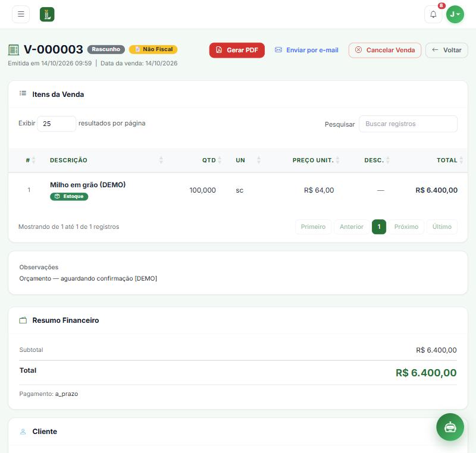
Task: Open the hamburger menu
Action: coord(21,14)
